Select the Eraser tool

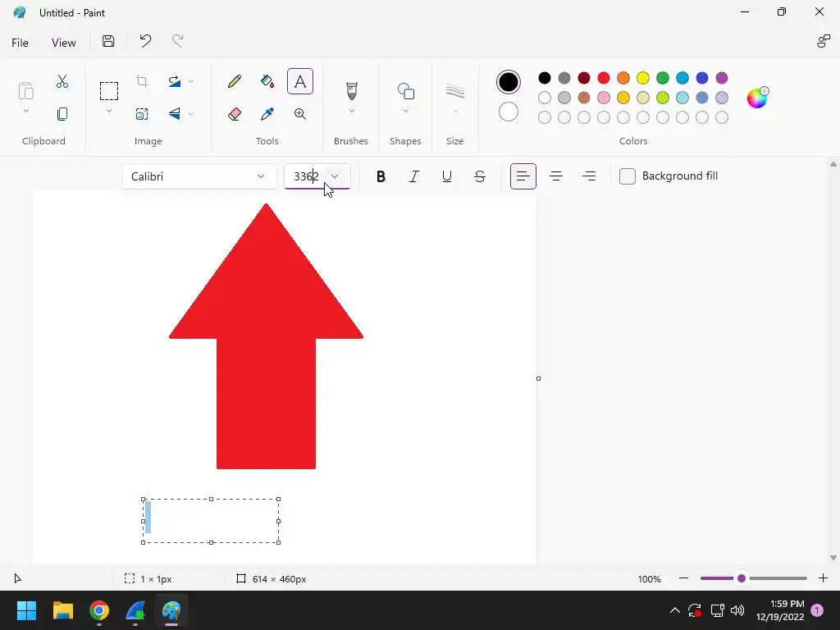coord(234,114)
